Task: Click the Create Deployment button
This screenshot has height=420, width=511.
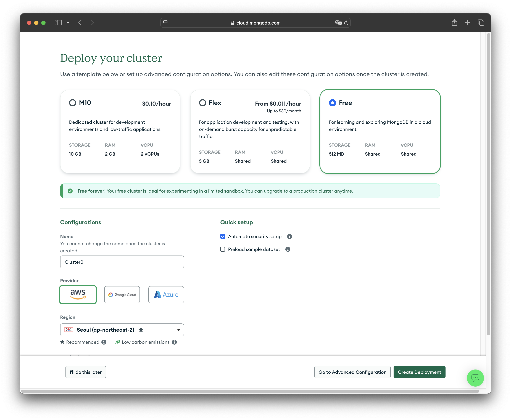Action: pos(419,372)
